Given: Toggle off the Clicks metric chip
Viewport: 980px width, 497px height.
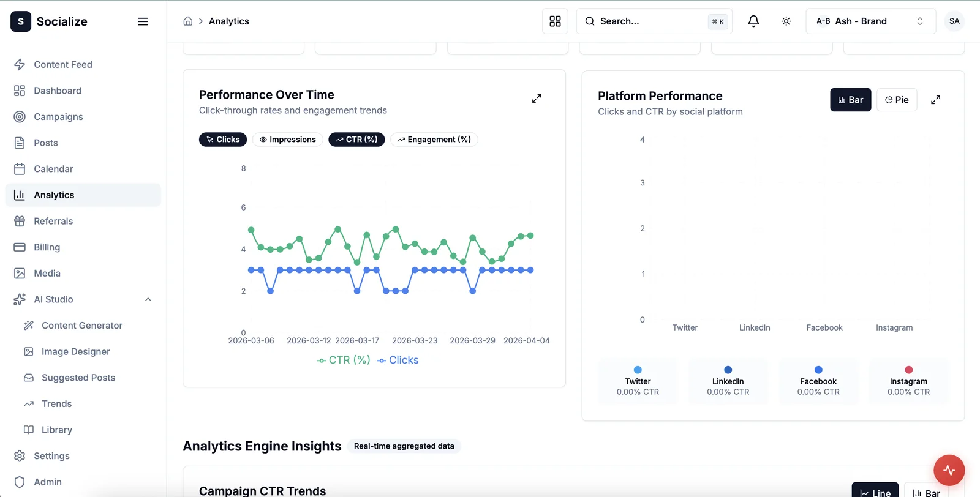Looking at the screenshot, I should 223,140.
